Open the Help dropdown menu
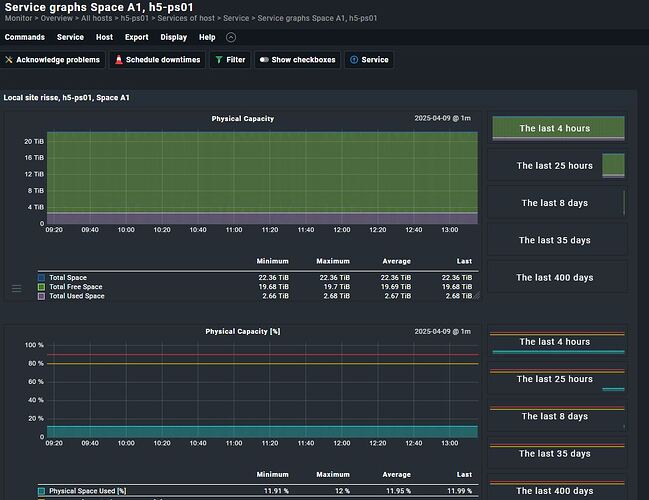 [x=207, y=37]
